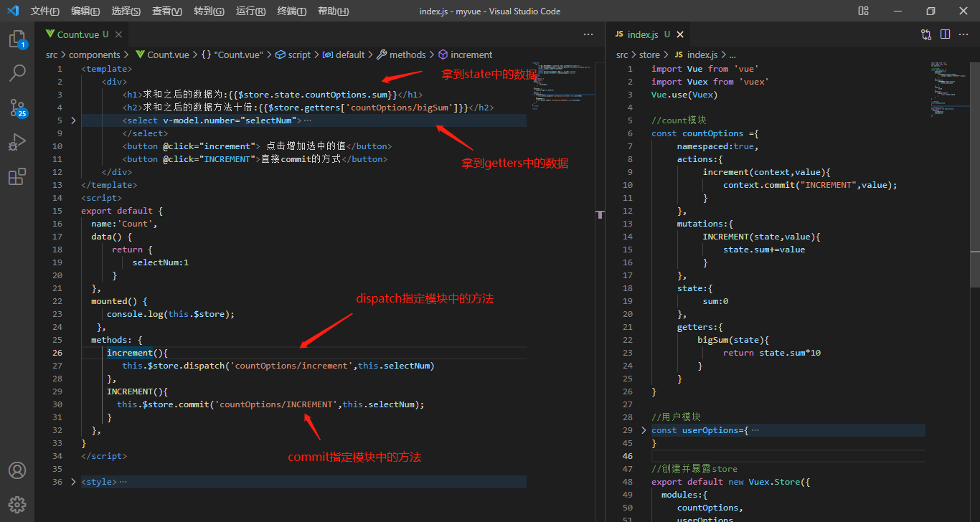Image resolution: width=980 pixels, height=522 pixels.
Task: Click the Split Editor Right icon
Action: coord(945,34)
